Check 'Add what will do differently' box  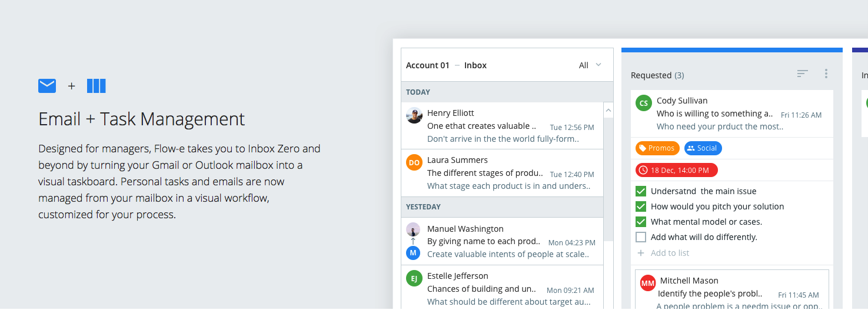click(641, 237)
